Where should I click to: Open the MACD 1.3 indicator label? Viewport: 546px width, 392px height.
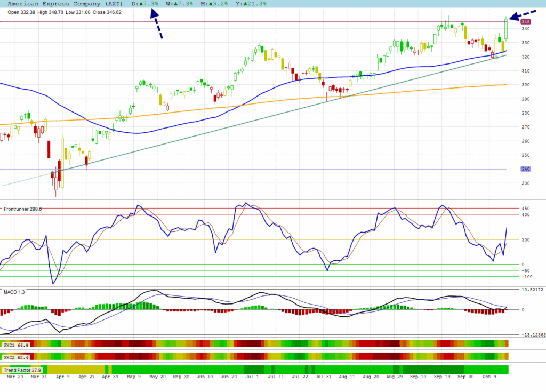click(14, 292)
